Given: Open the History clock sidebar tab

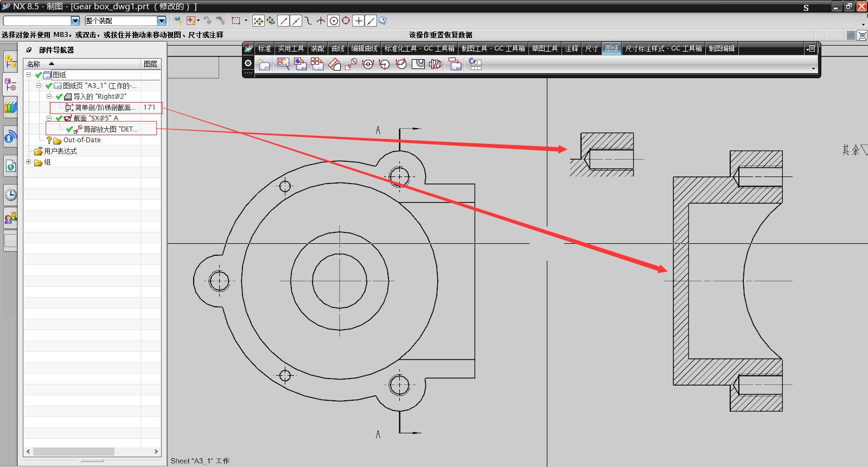Looking at the screenshot, I should pyautogui.click(x=10, y=195).
